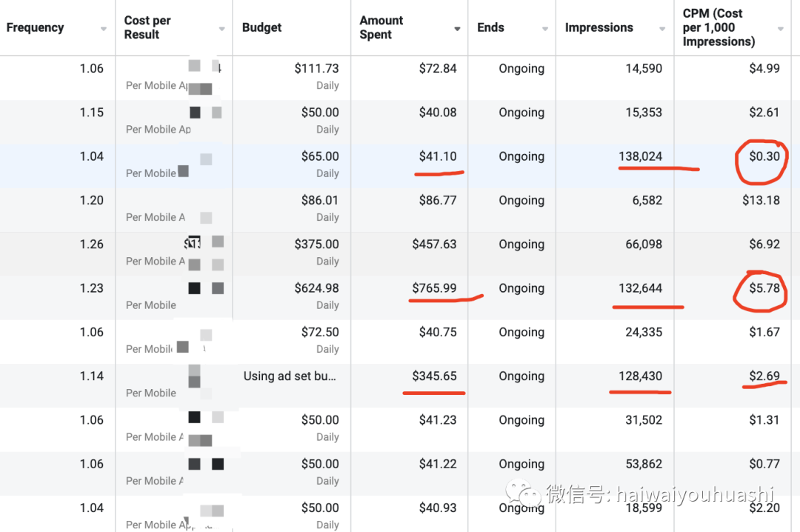Click the Frequency column header text

point(36,27)
